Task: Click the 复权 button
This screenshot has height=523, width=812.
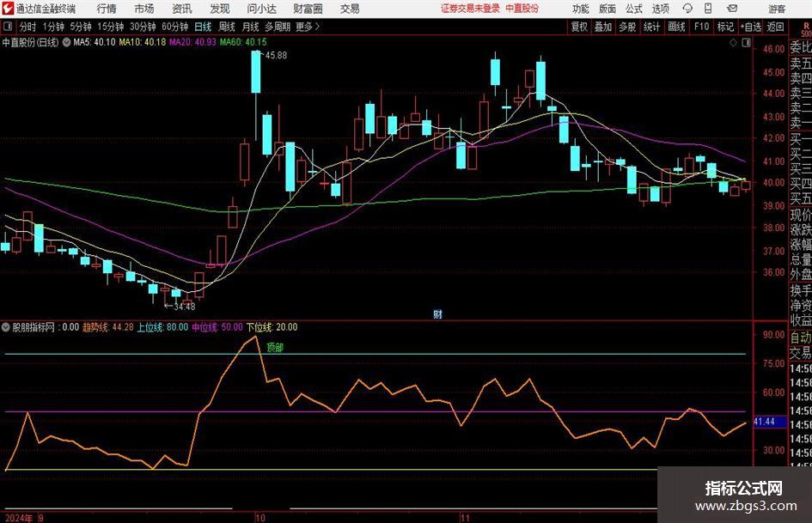Action: coord(579,27)
